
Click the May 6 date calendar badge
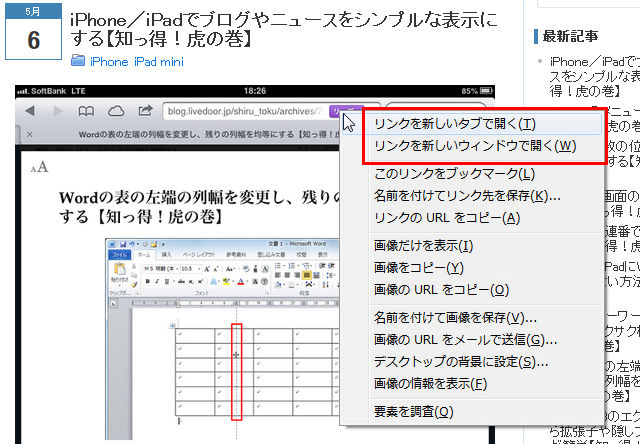(x=33, y=31)
